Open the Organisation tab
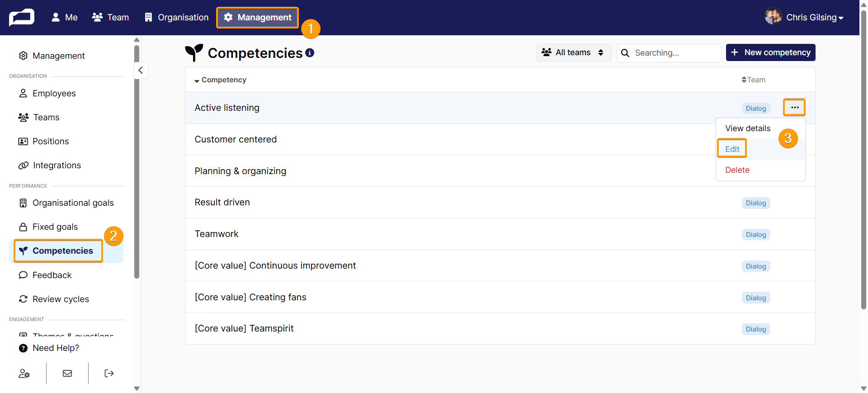Screen dimensions: 868x393 pos(177,17)
